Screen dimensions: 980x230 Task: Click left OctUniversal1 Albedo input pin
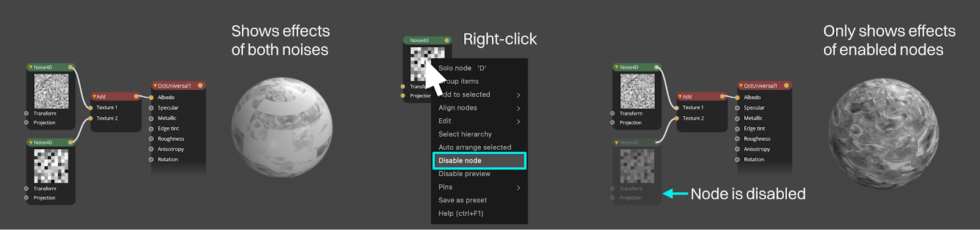151,97
